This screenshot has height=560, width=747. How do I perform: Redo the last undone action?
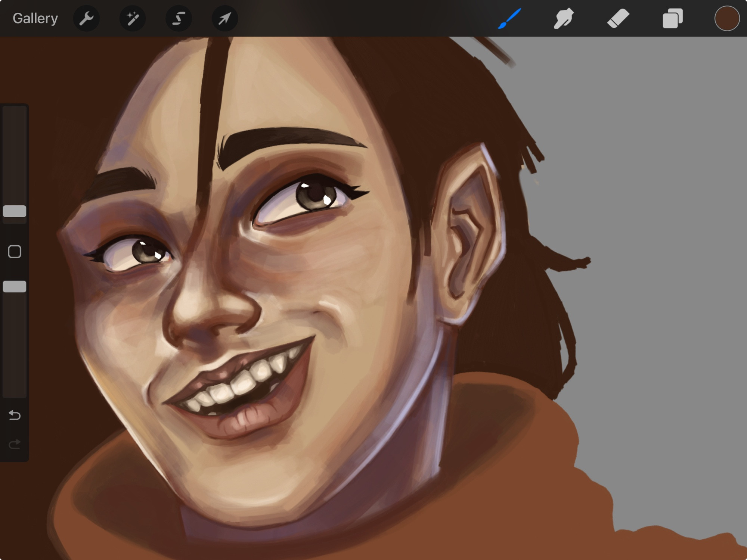(15, 444)
